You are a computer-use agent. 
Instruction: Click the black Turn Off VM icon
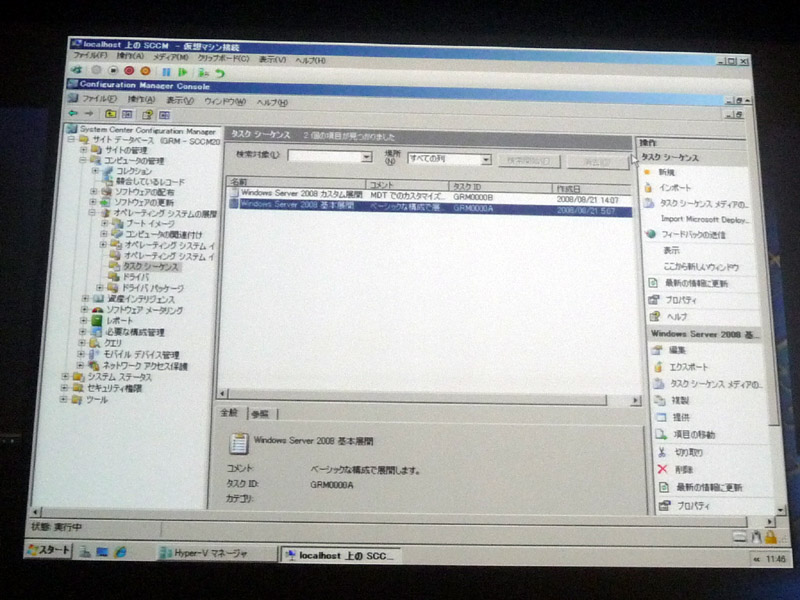tap(113, 70)
